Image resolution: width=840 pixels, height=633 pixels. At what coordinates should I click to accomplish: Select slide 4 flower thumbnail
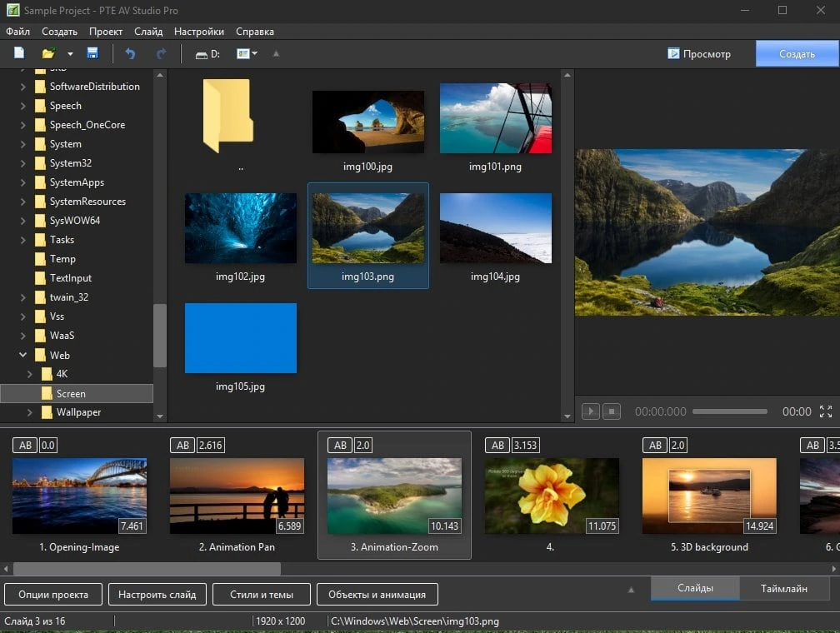point(552,496)
